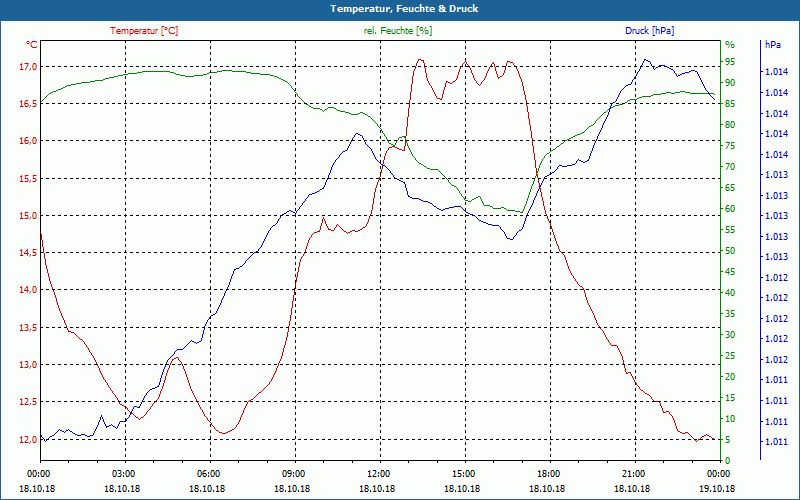Click the green '70' humidity axis tick
Image resolution: width=800 pixels, height=500 pixels.
(730, 167)
